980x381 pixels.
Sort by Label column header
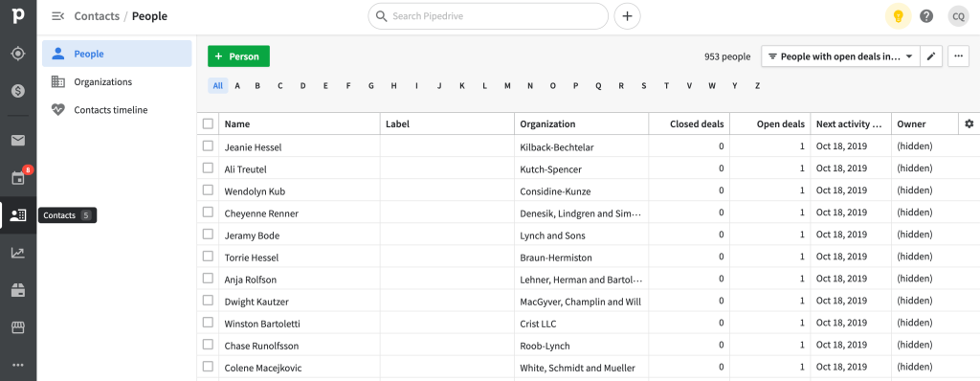pos(448,123)
